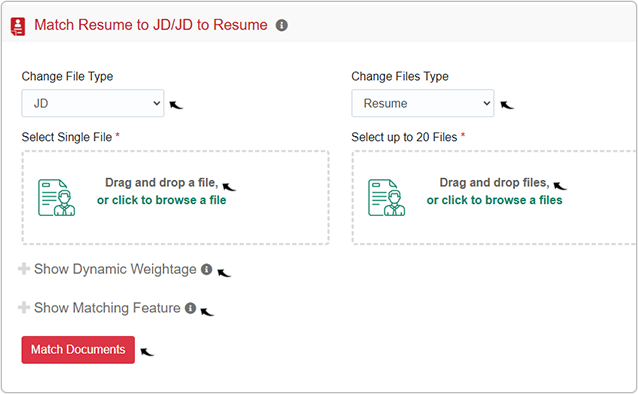Screen dimensions: 638x394
Task: Click document icon in multiple files dropzone
Action: point(387,197)
